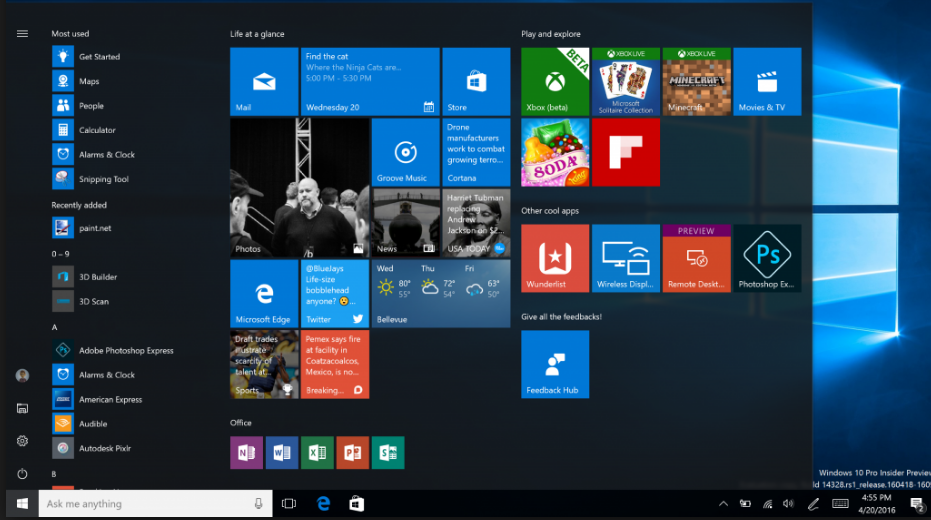The height and width of the screenshot is (520, 931).
Task: Open the Microsoft Edge tile
Action: (x=264, y=293)
